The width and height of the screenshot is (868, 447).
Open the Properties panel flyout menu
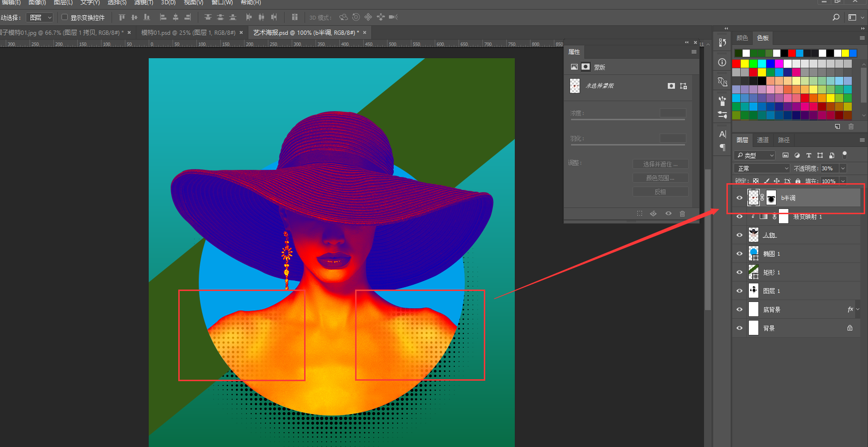coord(694,52)
